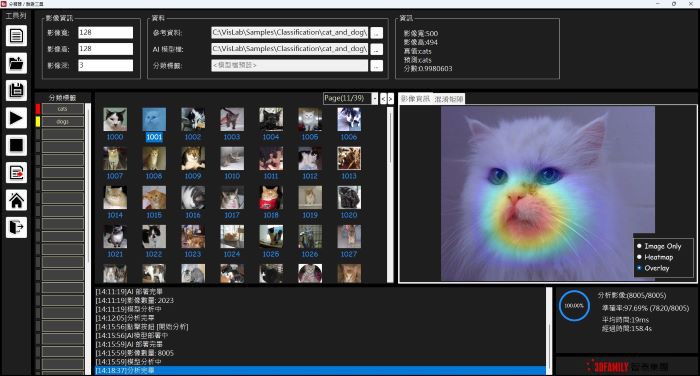This screenshot has height=376, width=700.
Task: Click the 影像寬 input field
Action: (106, 33)
